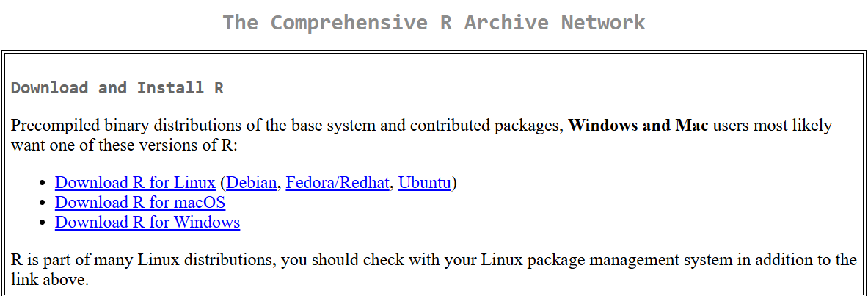
Task: Open the Fedora/Redhat link
Action: [337, 183]
